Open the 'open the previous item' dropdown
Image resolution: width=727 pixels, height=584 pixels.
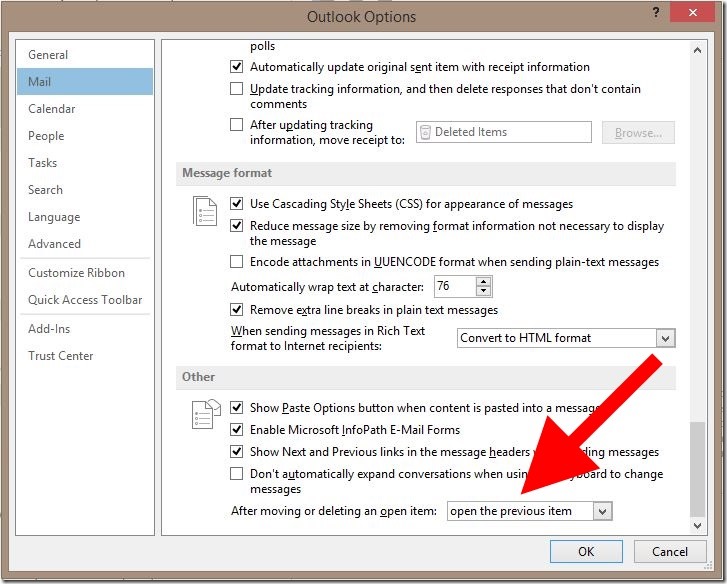tap(602, 511)
